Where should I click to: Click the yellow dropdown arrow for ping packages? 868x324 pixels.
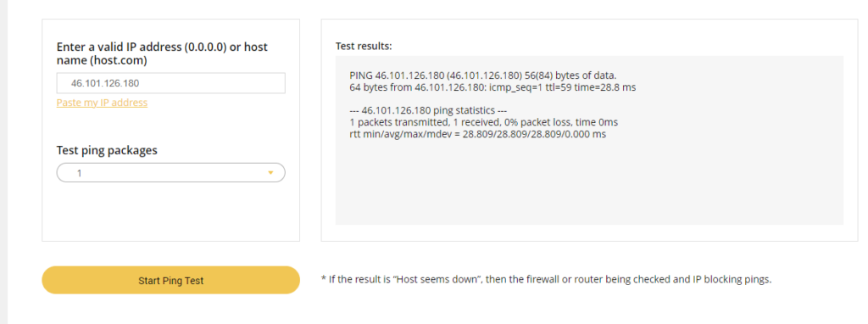270,173
